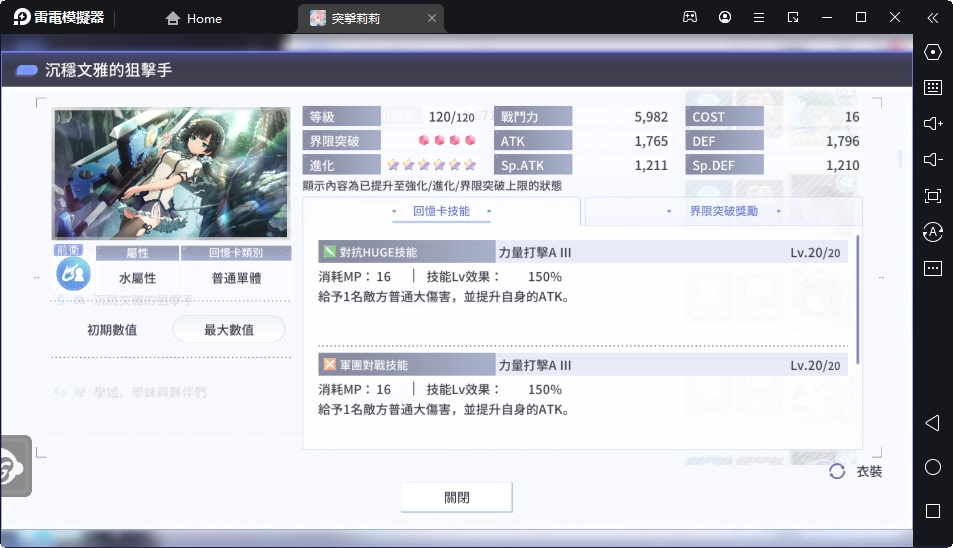Click the Sp.DEF value 1,210
The width and height of the screenshot is (953, 548).
click(843, 165)
